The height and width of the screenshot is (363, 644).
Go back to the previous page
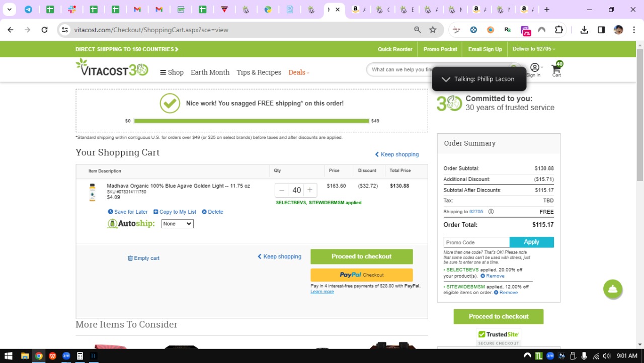[x=11, y=30]
